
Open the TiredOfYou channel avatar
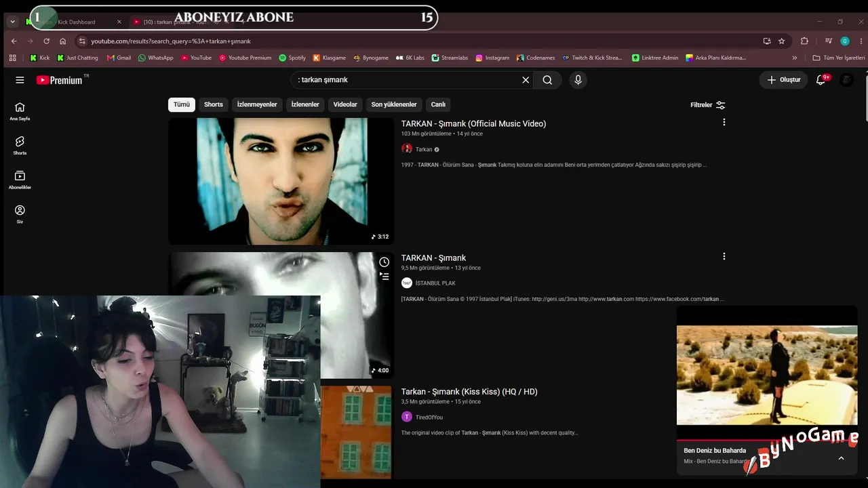407,417
